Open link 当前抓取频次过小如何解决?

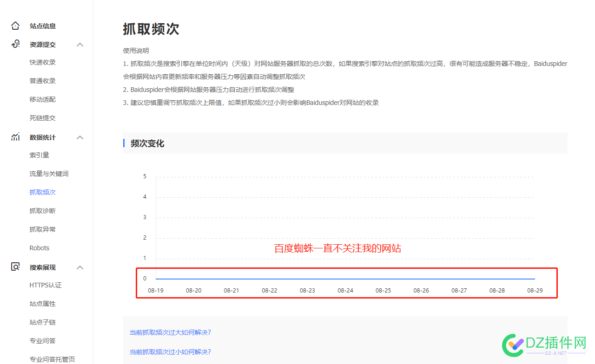(x=170, y=352)
